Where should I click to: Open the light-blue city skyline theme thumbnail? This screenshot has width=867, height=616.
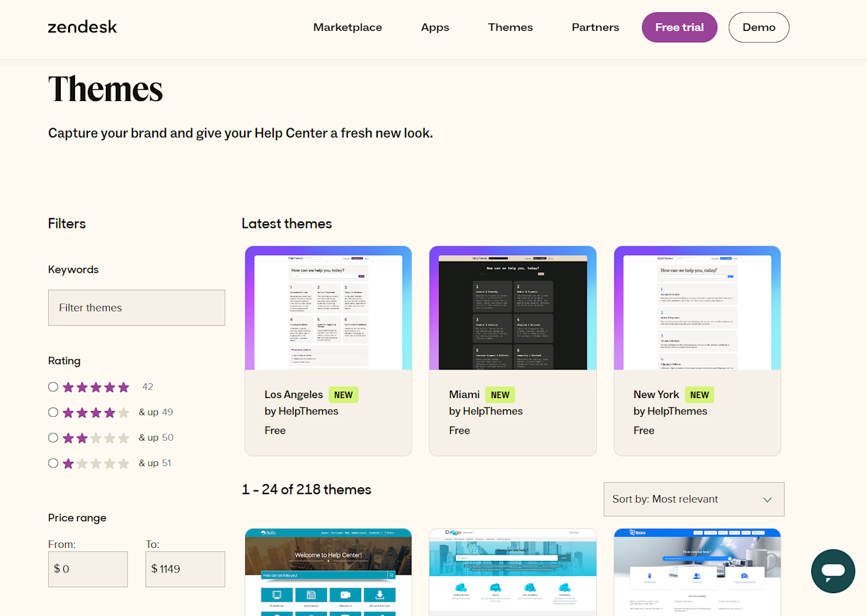pyautogui.click(x=513, y=572)
